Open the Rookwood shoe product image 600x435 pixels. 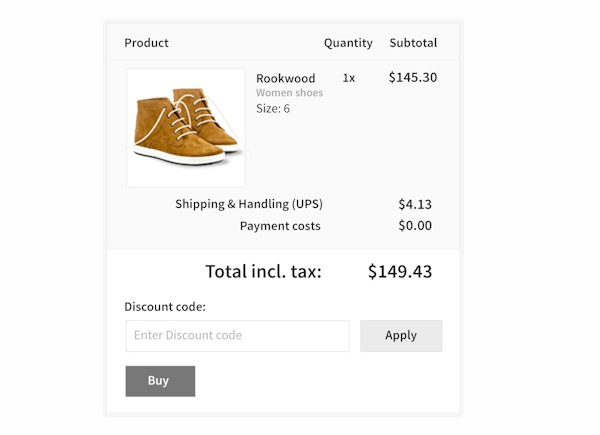[186, 128]
